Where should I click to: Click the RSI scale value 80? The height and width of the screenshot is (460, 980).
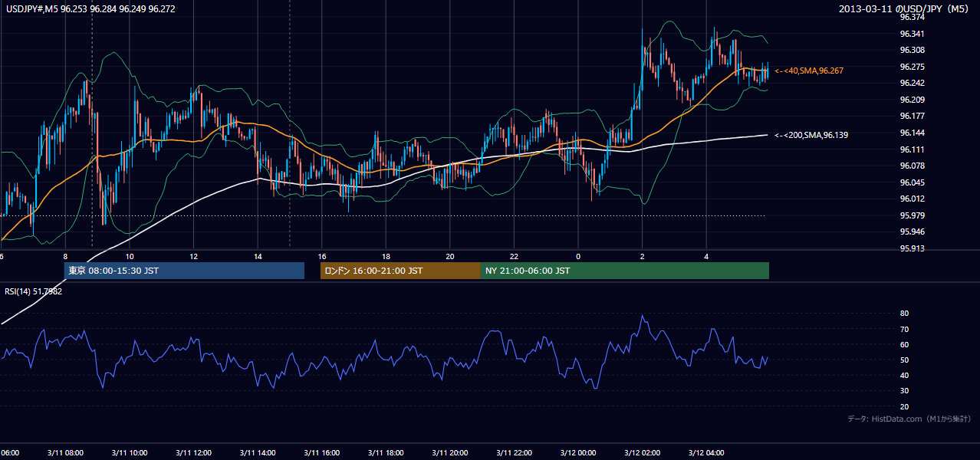[x=904, y=314]
